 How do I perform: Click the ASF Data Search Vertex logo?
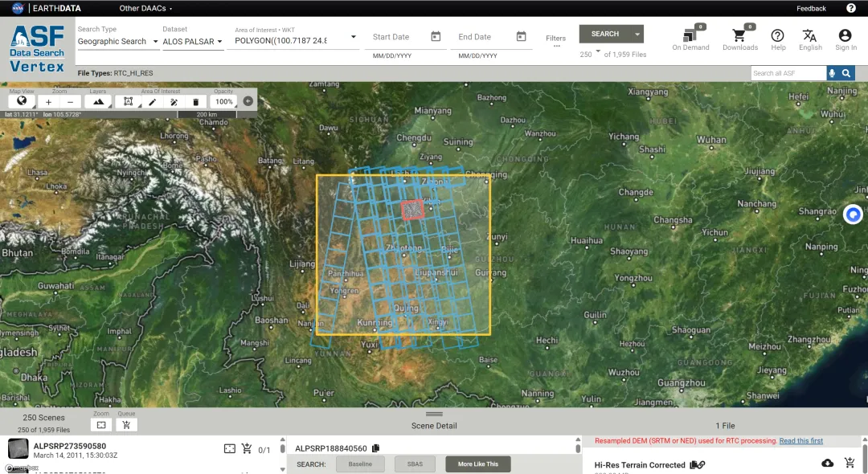37,49
